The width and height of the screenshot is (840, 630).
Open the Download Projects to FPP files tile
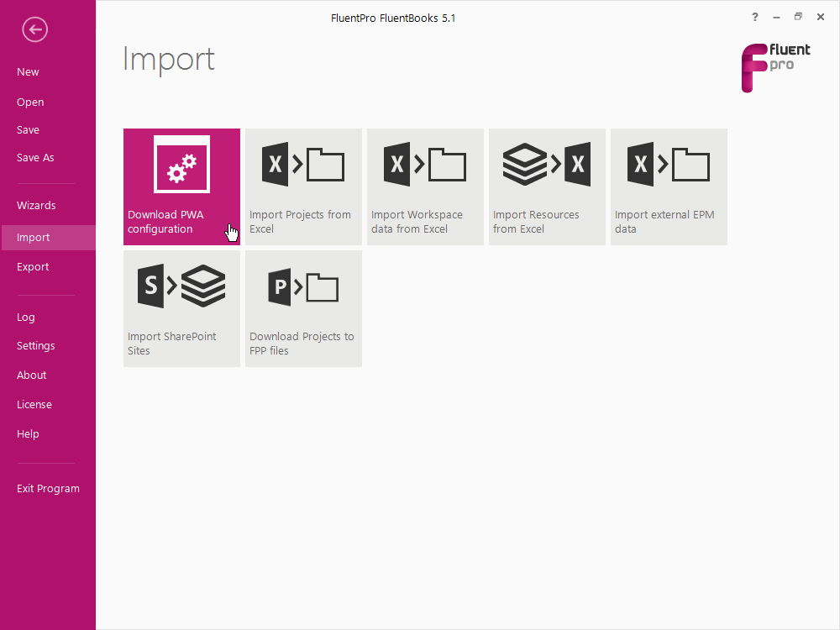[304, 308]
